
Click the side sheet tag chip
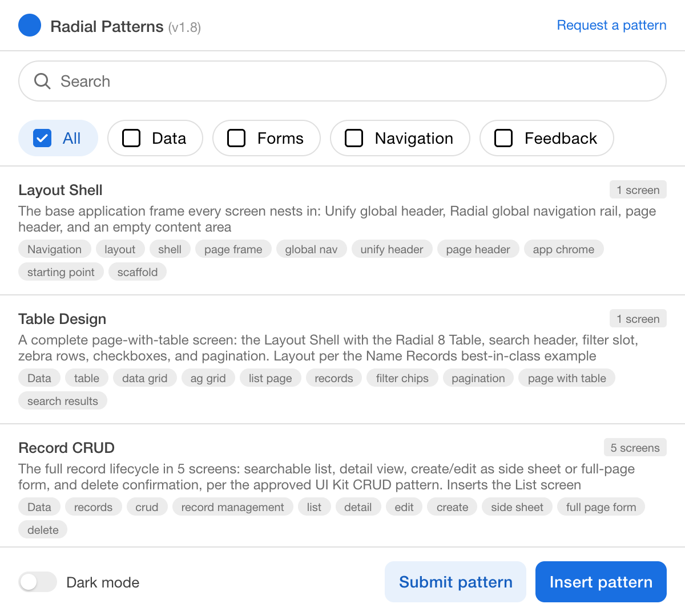[x=517, y=507]
